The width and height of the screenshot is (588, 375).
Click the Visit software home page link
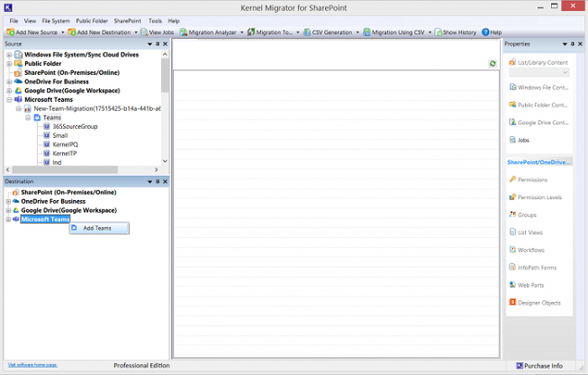click(32, 365)
